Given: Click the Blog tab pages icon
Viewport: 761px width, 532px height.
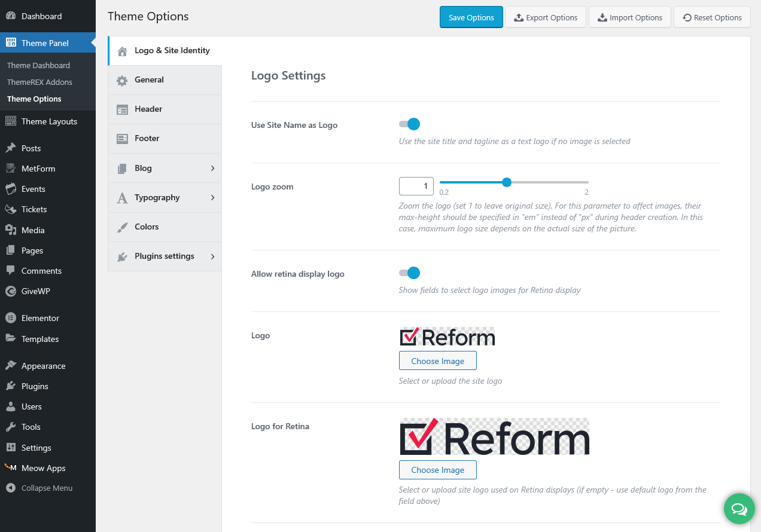Looking at the screenshot, I should (122, 169).
